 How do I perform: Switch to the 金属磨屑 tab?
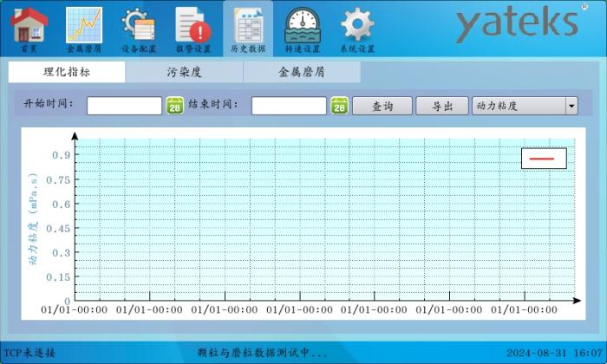[302, 73]
